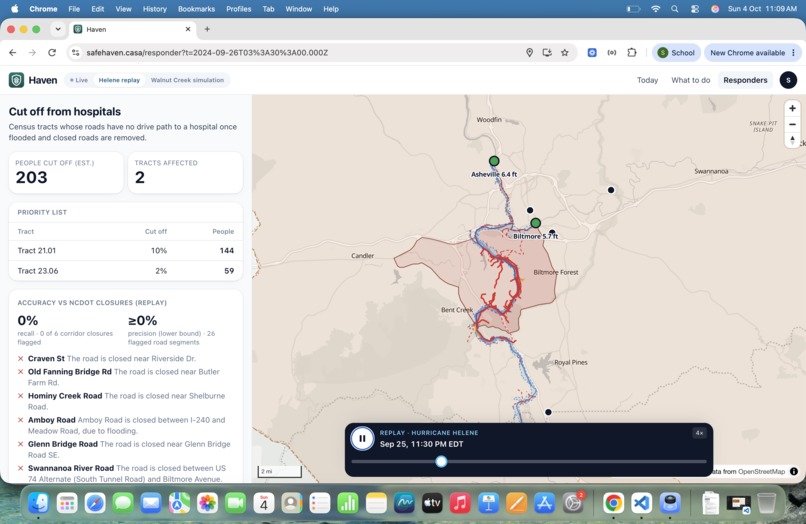Open the Music app in the Dock
The height and width of the screenshot is (524, 806).
tap(460, 503)
